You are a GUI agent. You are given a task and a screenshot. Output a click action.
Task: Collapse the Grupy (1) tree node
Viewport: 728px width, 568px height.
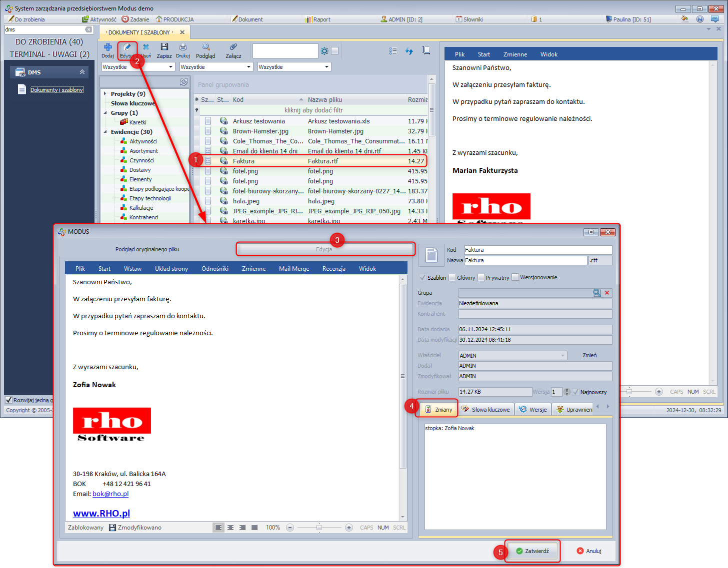105,113
